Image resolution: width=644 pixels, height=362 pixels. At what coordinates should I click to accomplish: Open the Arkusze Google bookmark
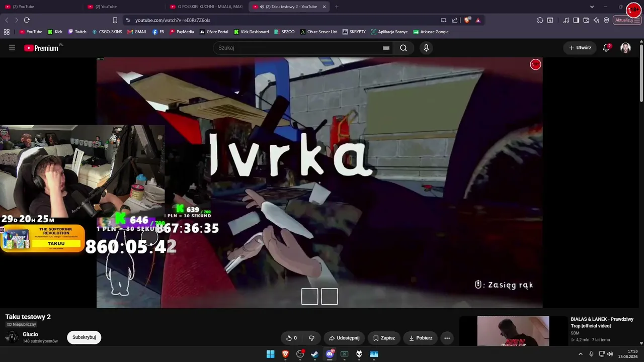pyautogui.click(x=431, y=32)
